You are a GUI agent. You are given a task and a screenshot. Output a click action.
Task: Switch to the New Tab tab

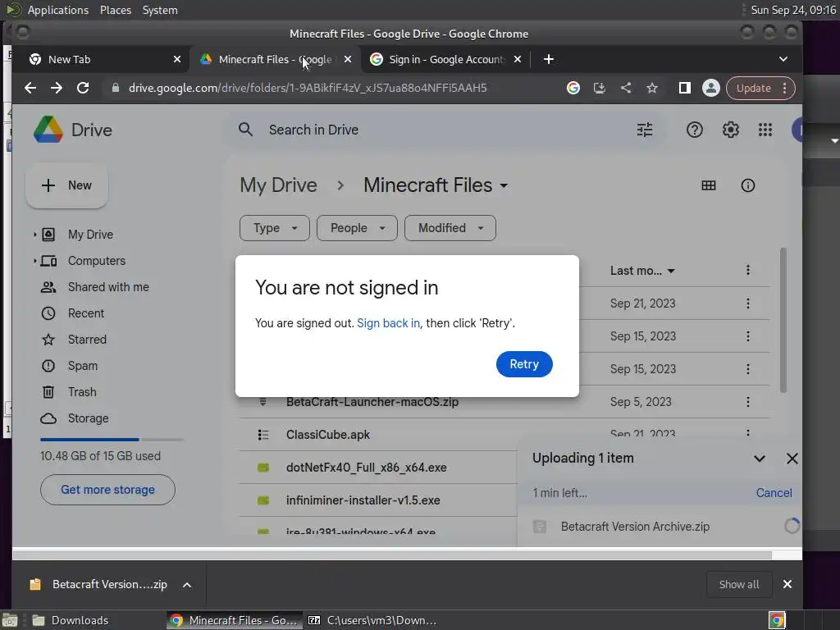(x=103, y=59)
